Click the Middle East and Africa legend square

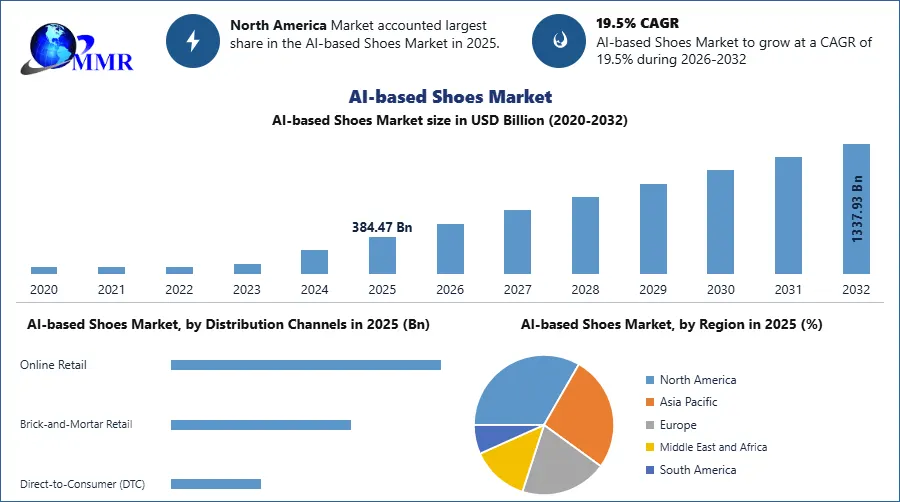coord(650,447)
